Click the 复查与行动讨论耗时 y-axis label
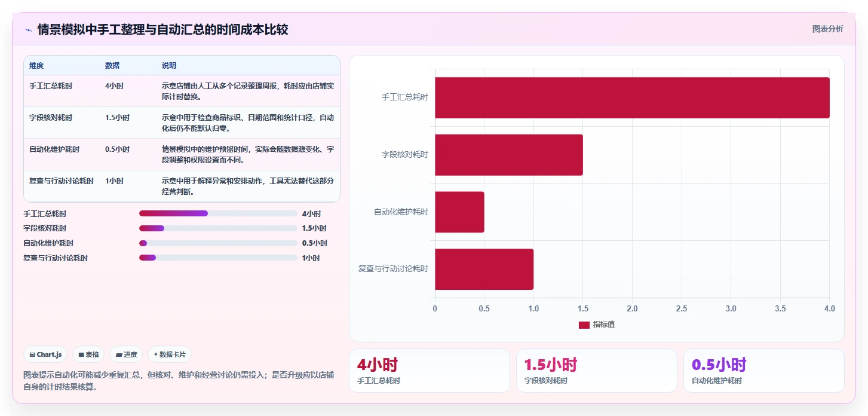 (x=394, y=269)
